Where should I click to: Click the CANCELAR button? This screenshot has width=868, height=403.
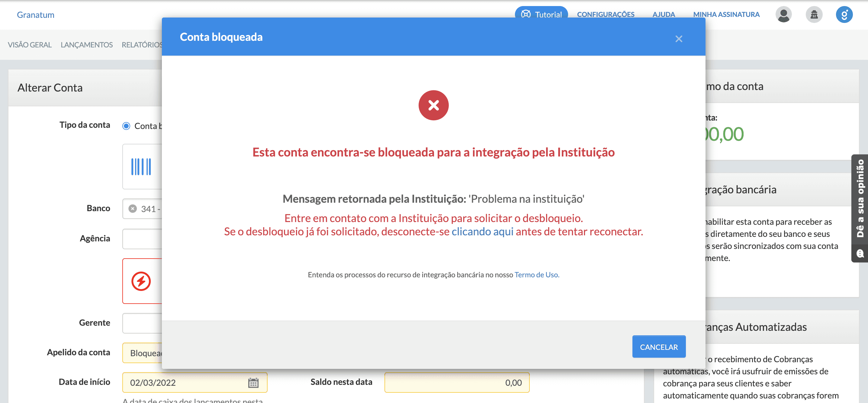coord(659,347)
